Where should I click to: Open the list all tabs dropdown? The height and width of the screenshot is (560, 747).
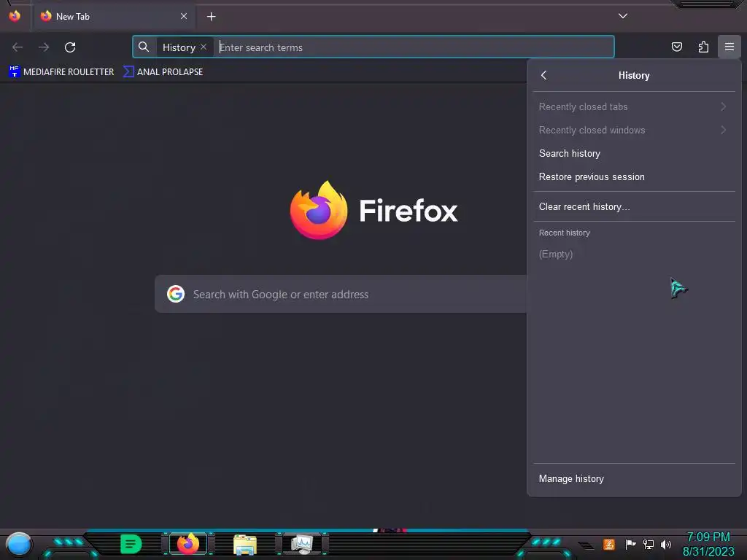(623, 16)
